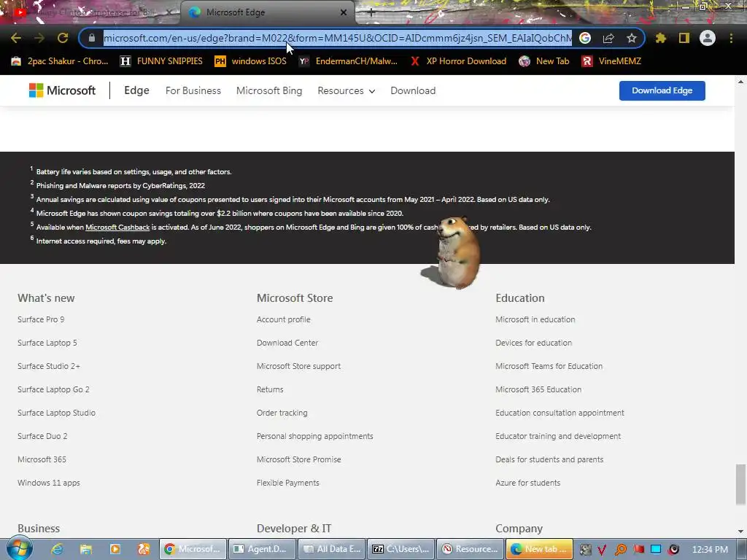Switch to the Resource... taskbar window
Viewport: 747px width, 560px height.
(471, 549)
